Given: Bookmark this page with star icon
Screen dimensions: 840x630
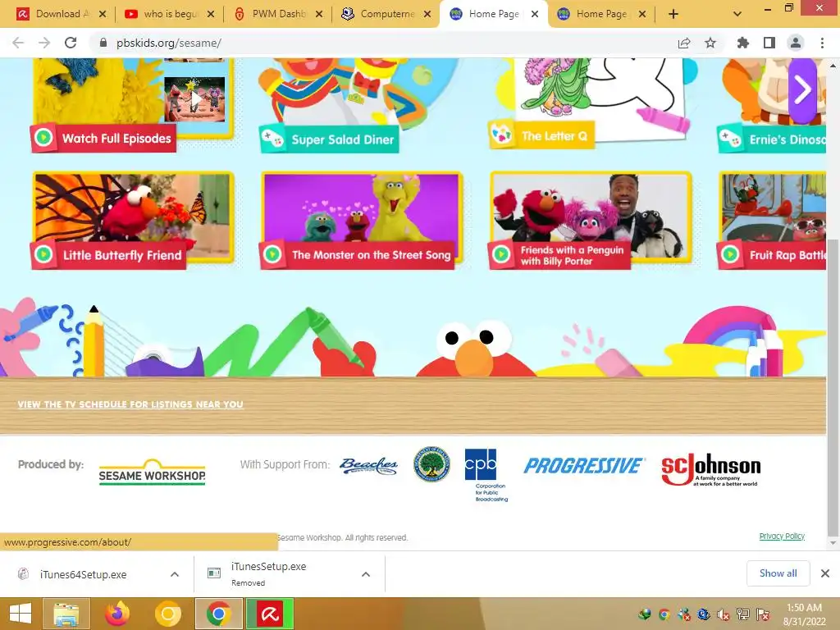Looking at the screenshot, I should point(710,43).
